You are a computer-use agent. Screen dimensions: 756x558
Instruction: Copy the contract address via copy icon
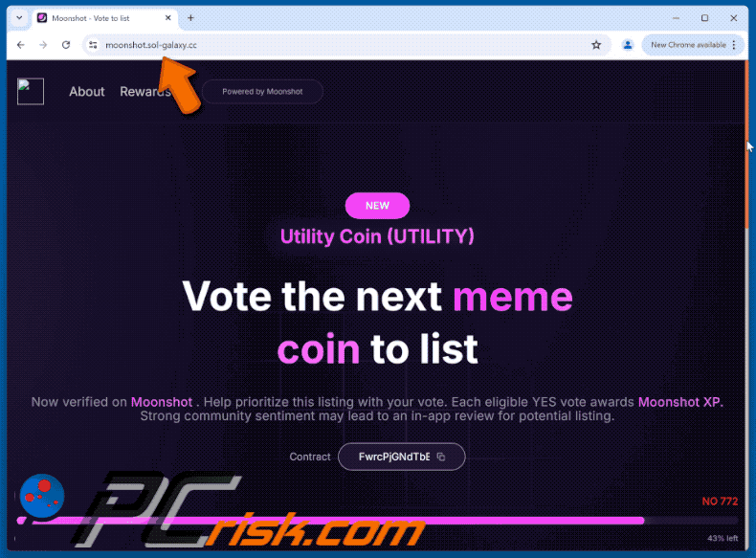[440, 457]
